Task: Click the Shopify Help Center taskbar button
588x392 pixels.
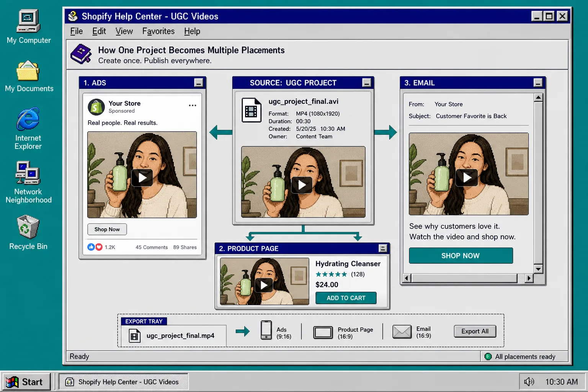Action: coord(123,382)
